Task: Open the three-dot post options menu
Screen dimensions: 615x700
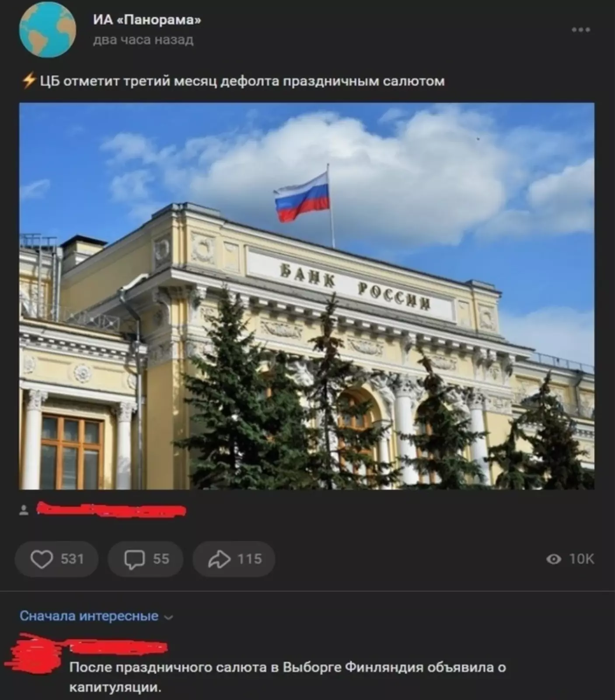Action: pos(581,30)
